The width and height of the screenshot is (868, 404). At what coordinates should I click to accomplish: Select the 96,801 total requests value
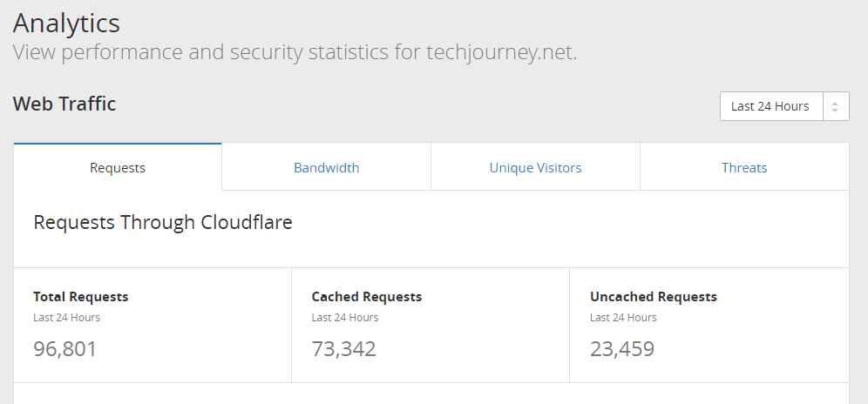tap(64, 348)
